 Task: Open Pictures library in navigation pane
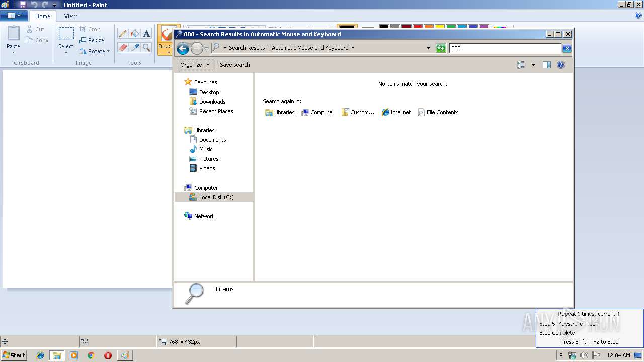tap(204, 159)
